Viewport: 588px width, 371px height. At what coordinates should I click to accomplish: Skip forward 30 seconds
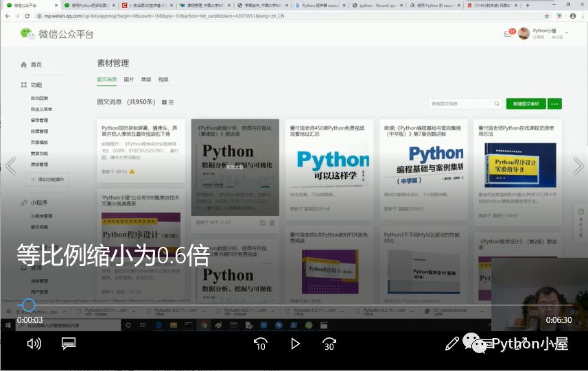tap(329, 344)
